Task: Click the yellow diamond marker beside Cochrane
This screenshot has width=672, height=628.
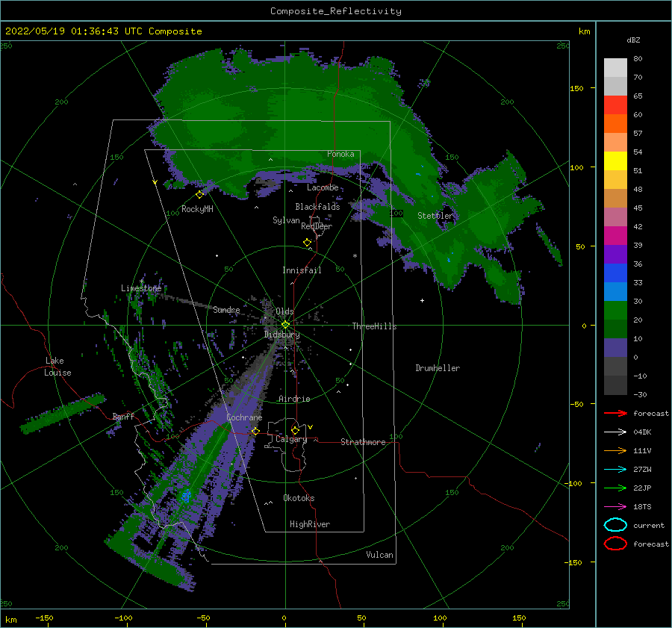Action: (x=255, y=431)
